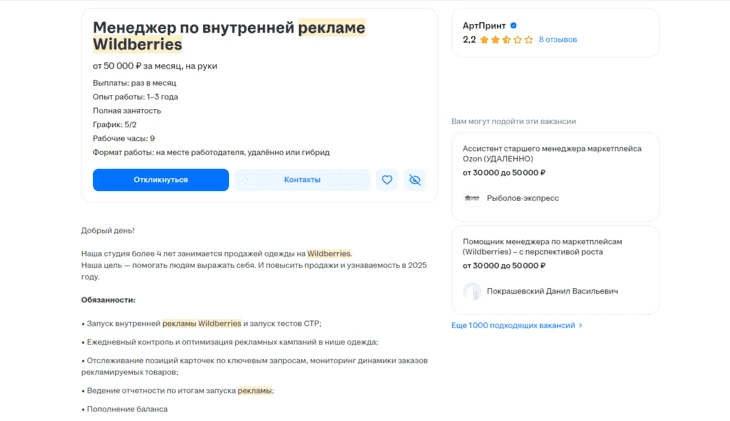This screenshot has height=421, width=730.
Task: Hide this vacancy using the crossed-eye icon
Action: (x=415, y=180)
